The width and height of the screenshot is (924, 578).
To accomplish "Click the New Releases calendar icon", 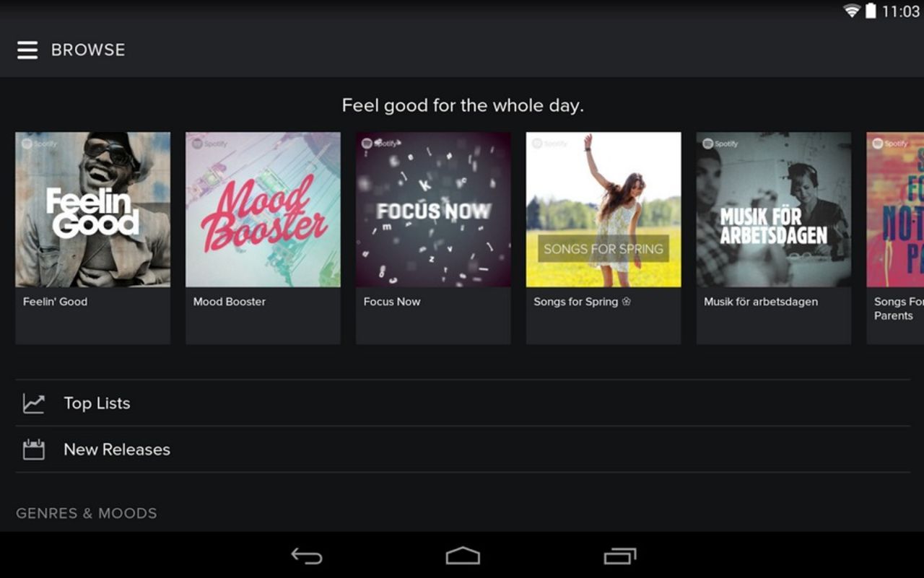I will click(x=33, y=449).
